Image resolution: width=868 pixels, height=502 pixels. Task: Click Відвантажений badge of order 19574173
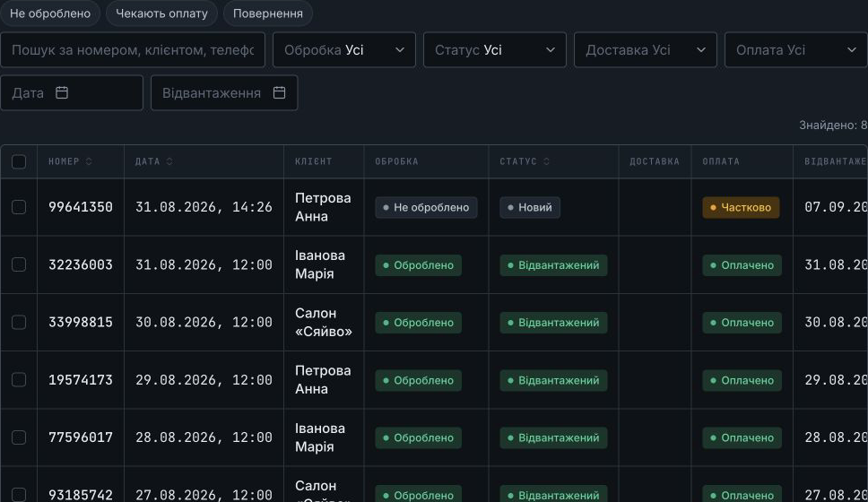553,380
